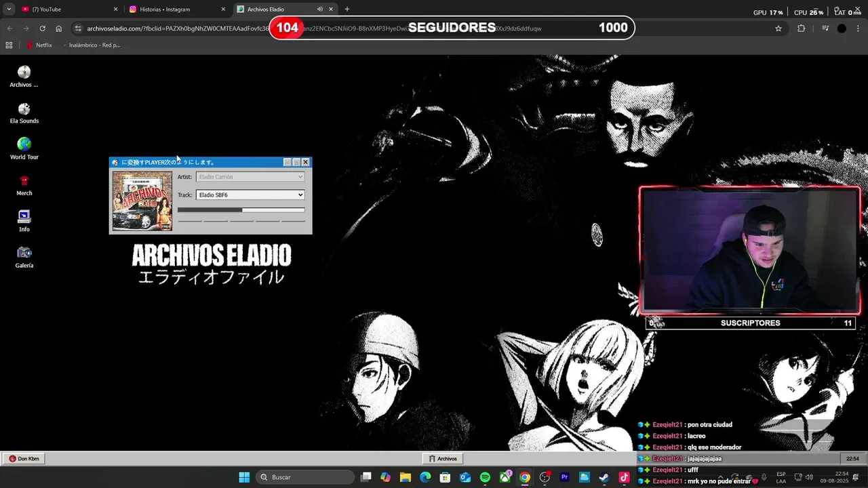The height and width of the screenshot is (488, 868).
Task: Open the Ela Sounds desktop icon
Action: pyautogui.click(x=24, y=113)
